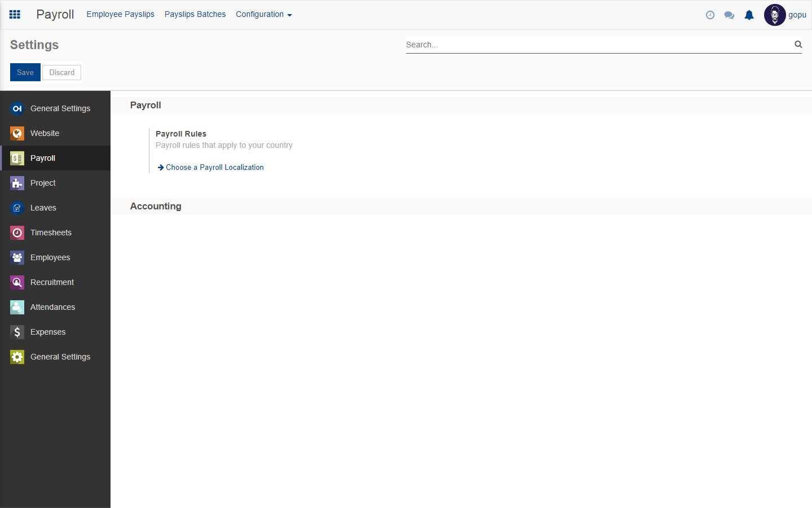
Task: Open the Employee Payslips menu
Action: point(120,15)
